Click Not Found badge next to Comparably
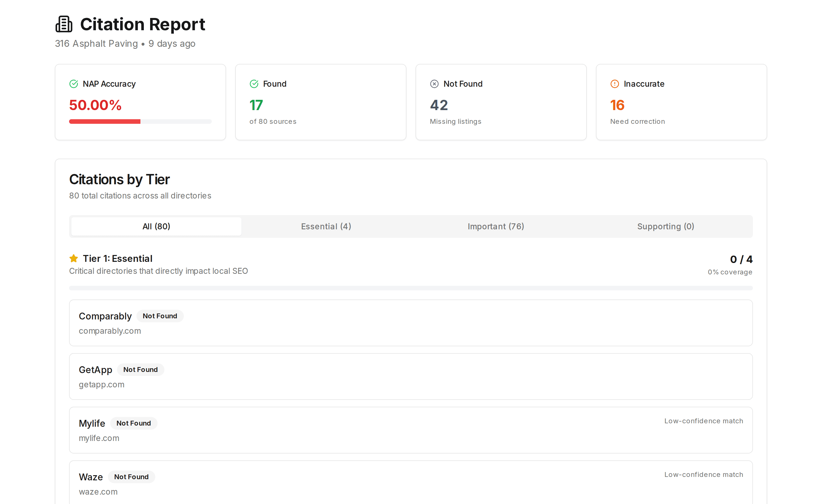822x504 pixels. tap(160, 316)
